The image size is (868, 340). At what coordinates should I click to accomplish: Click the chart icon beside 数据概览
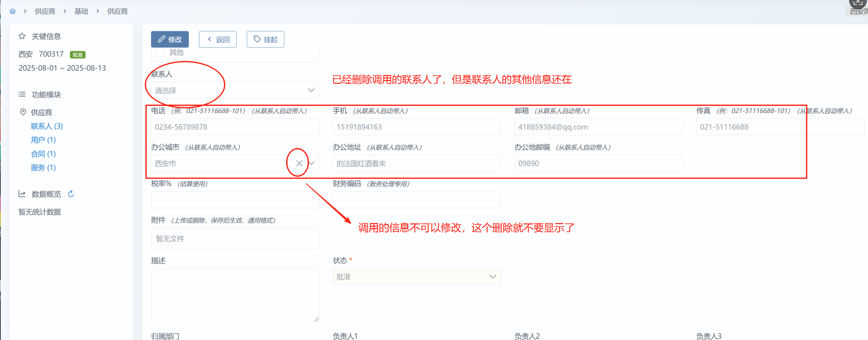(x=22, y=194)
